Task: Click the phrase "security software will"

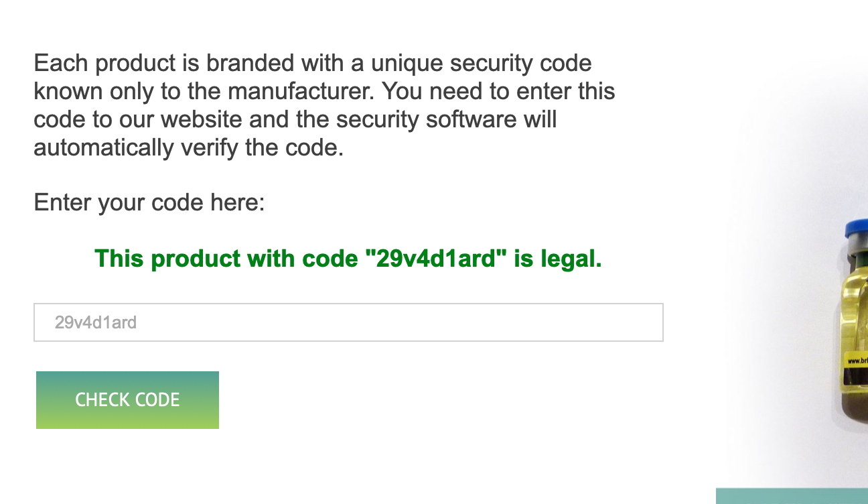Action: [x=446, y=119]
